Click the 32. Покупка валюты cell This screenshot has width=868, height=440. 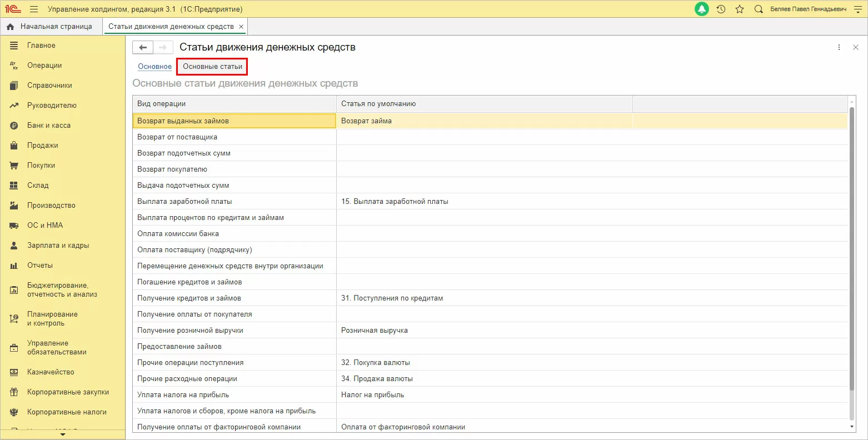(x=485, y=363)
